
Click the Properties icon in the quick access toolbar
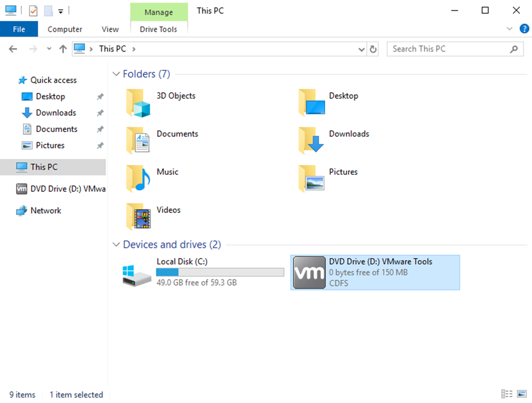click(33, 11)
